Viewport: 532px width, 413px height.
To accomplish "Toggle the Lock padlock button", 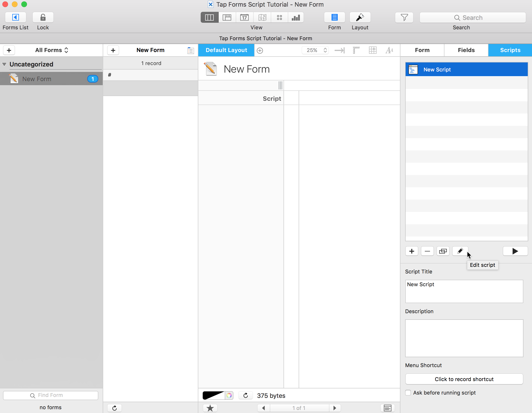I will (43, 18).
